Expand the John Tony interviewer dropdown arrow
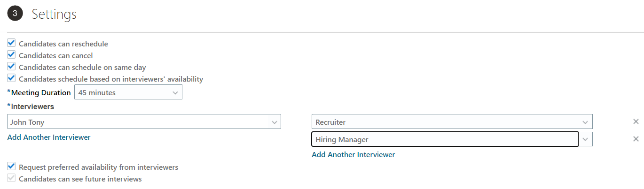This screenshot has height=189, width=644. click(275, 122)
